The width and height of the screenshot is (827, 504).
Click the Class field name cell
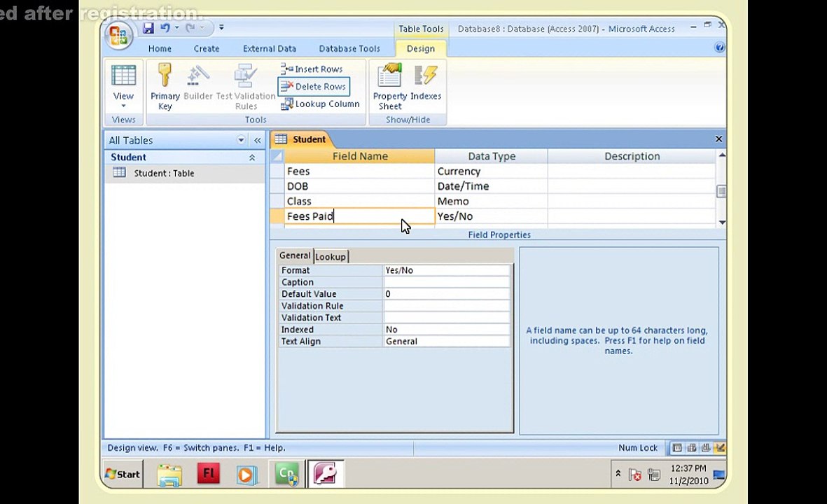pos(360,201)
